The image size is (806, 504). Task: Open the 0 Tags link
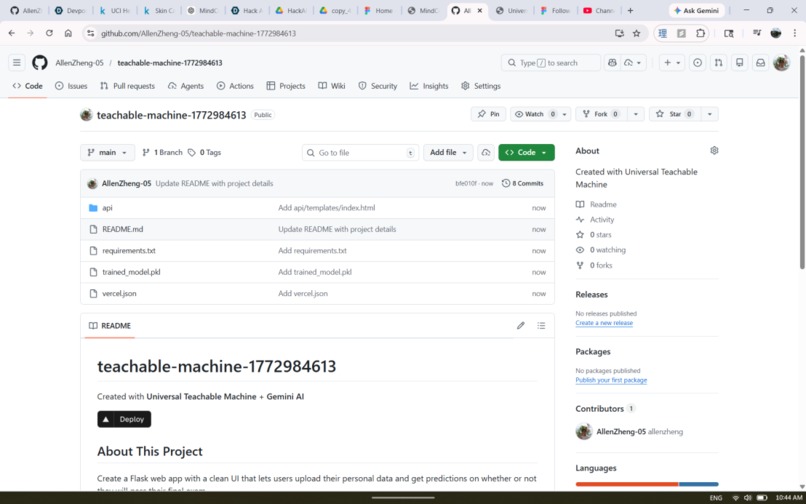(205, 152)
